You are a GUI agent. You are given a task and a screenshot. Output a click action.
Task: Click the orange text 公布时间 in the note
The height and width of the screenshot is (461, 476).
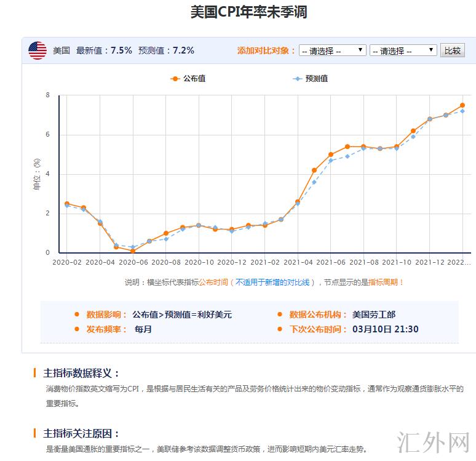[x=213, y=283]
